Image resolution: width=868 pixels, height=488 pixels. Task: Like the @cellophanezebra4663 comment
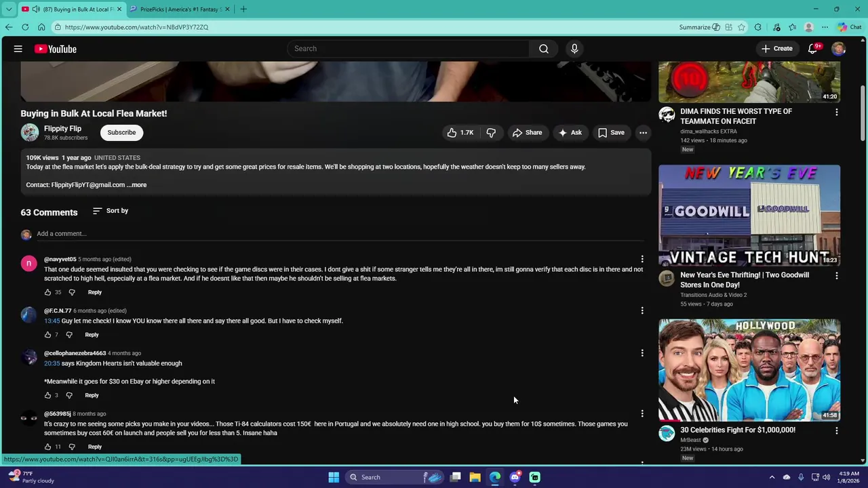[47, 395]
